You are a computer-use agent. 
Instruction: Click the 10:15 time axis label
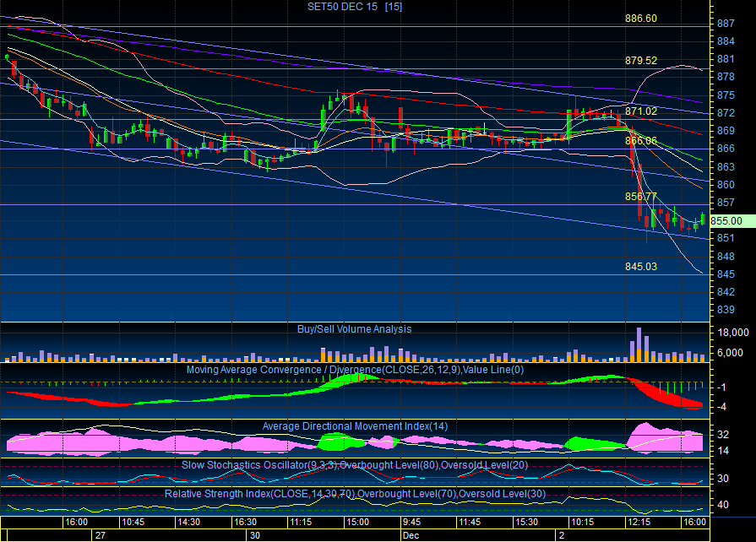(583, 522)
